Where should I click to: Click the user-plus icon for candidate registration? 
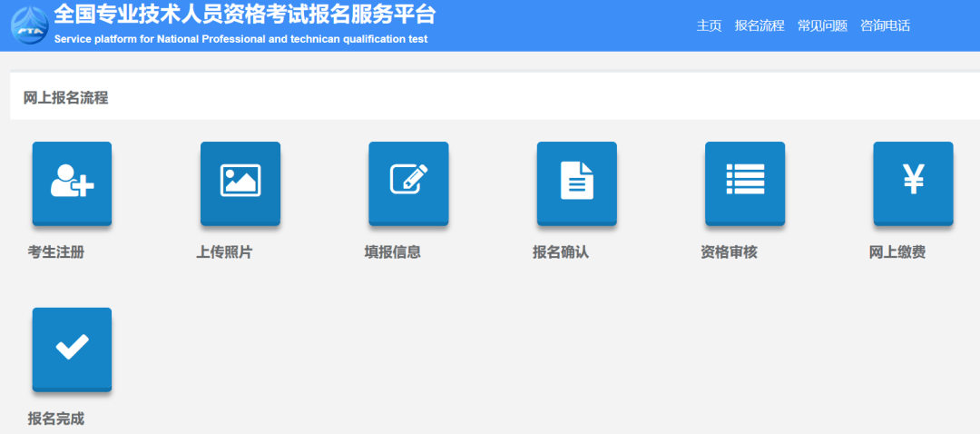(x=72, y=182)
